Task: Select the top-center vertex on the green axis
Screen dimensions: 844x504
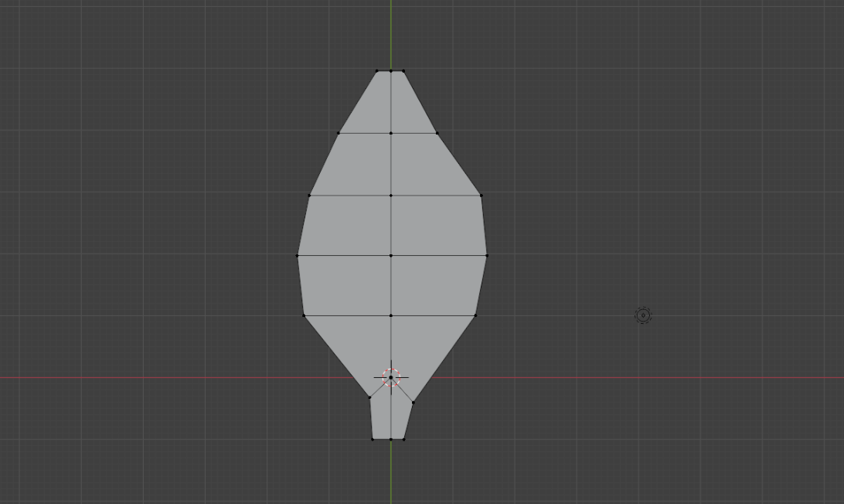Action: pos(391,70)
